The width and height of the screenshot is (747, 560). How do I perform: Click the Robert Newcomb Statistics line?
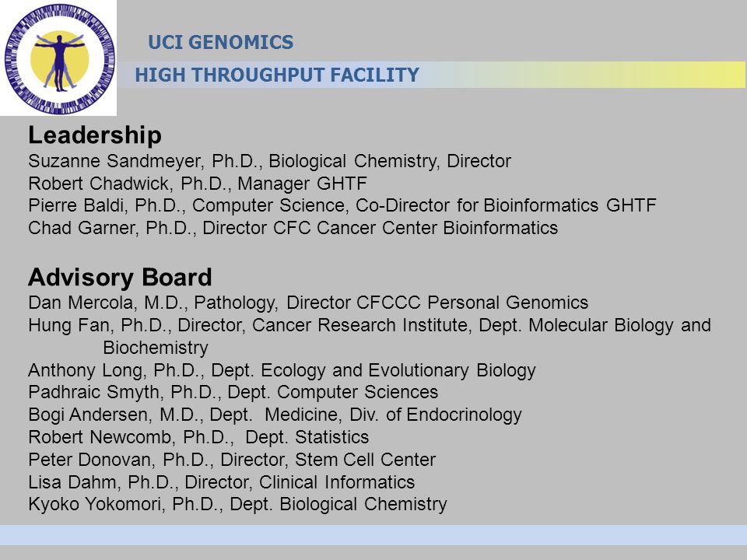tap(198, 437)
